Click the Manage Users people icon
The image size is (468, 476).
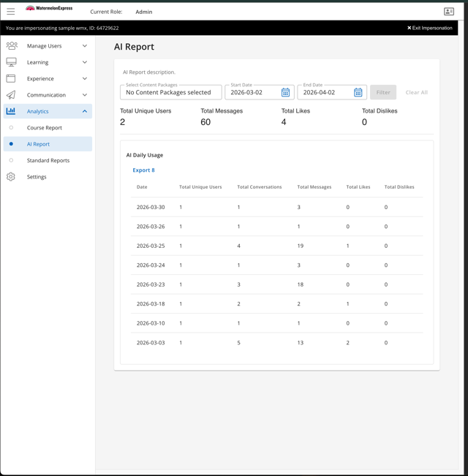coord(11,46)
